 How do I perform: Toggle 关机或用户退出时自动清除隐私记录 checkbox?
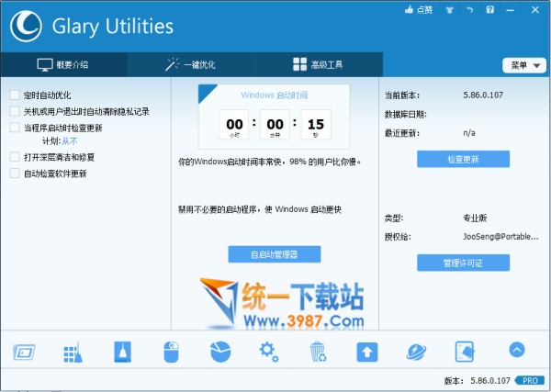click(15, 111)
